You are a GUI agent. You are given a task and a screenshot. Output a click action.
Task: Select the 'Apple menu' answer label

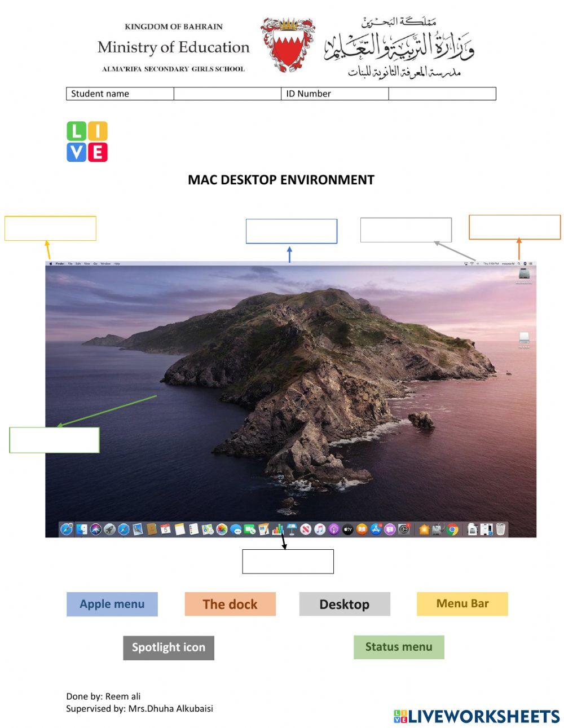click(x=112, y=604)
